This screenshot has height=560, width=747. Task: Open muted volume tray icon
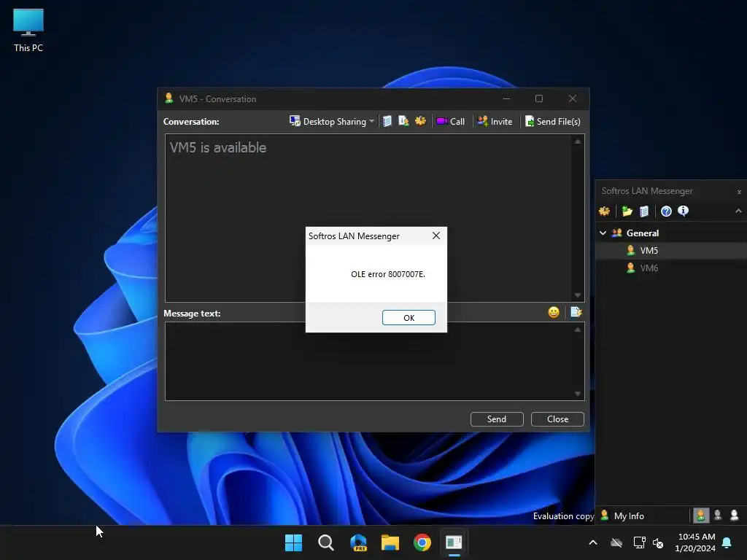[x=658, y=542]
